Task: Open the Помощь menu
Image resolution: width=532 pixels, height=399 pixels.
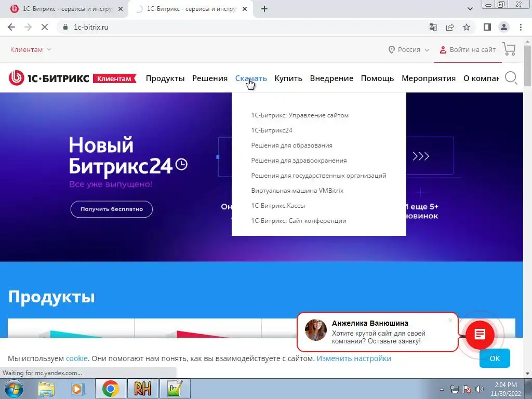Action: (377, 78)
